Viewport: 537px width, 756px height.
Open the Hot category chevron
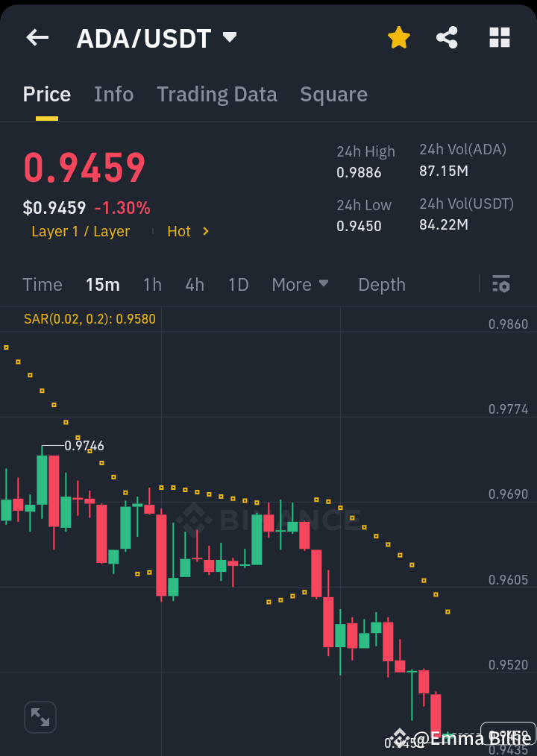pos(207,231)
